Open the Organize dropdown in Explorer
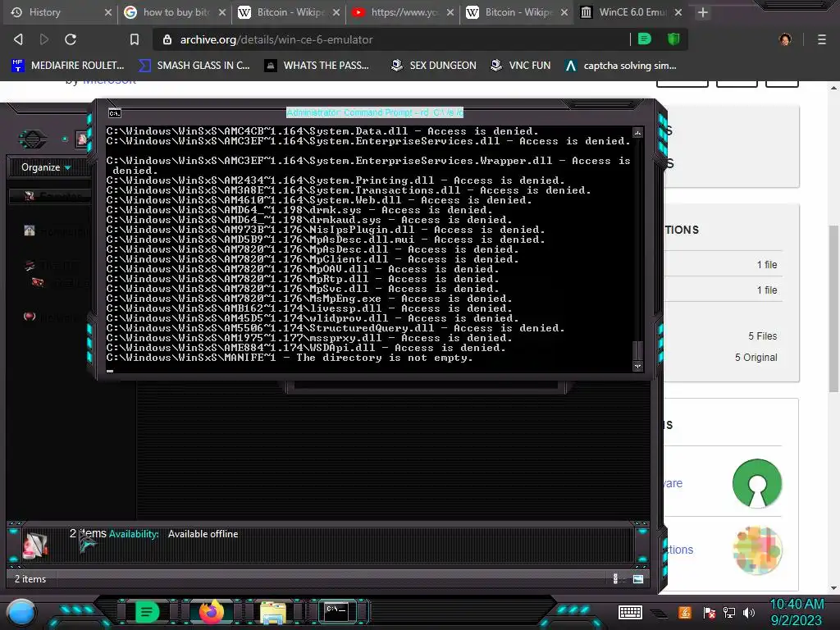 [x=46, y=167]
